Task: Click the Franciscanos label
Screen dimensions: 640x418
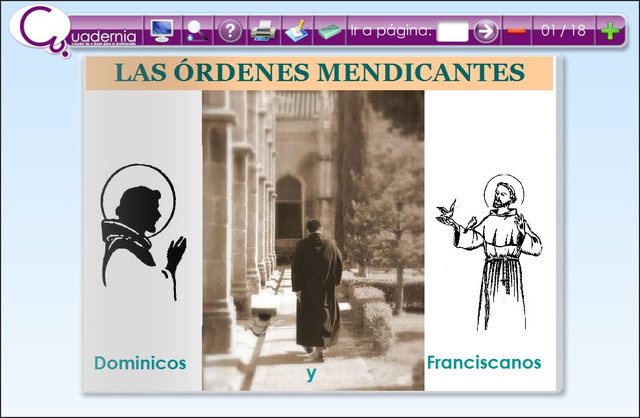Action: pos(484,362)
